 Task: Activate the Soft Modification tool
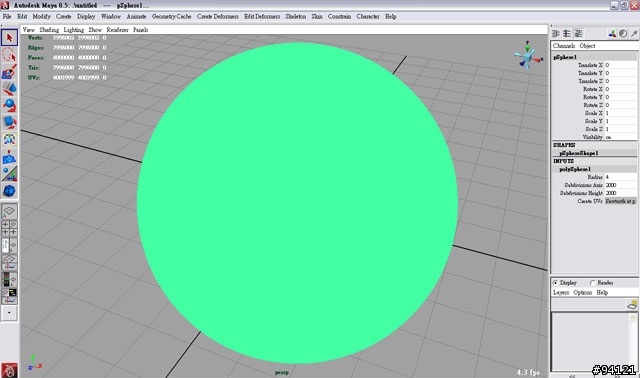point(9,157)
